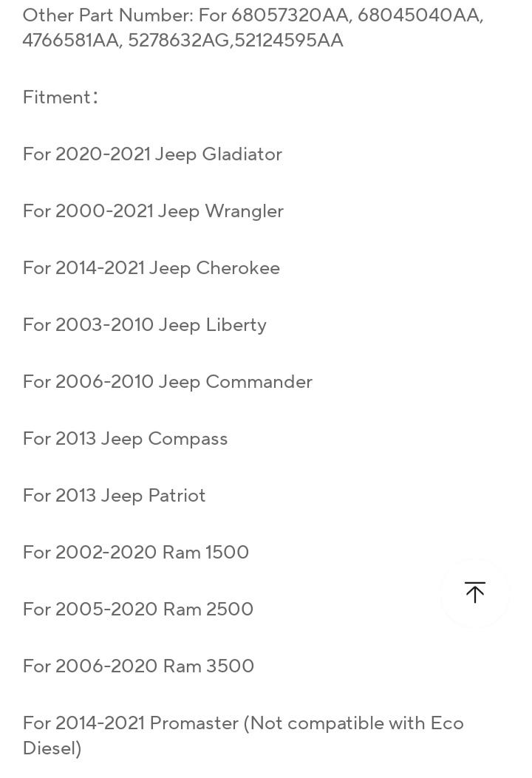Viewport: 532px width, 778px height.
Task: Tap part number 5278632AG
Action: pos(179,40)
